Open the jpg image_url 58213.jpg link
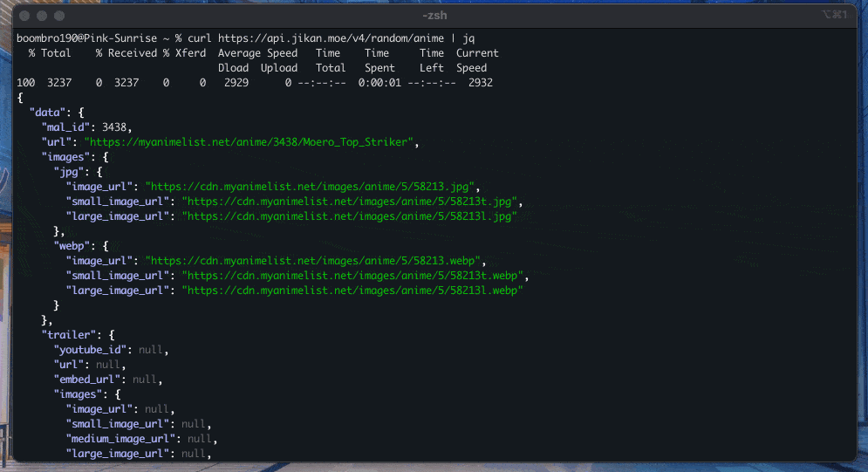This screenshot has width=868, height=472. point(309,187)
